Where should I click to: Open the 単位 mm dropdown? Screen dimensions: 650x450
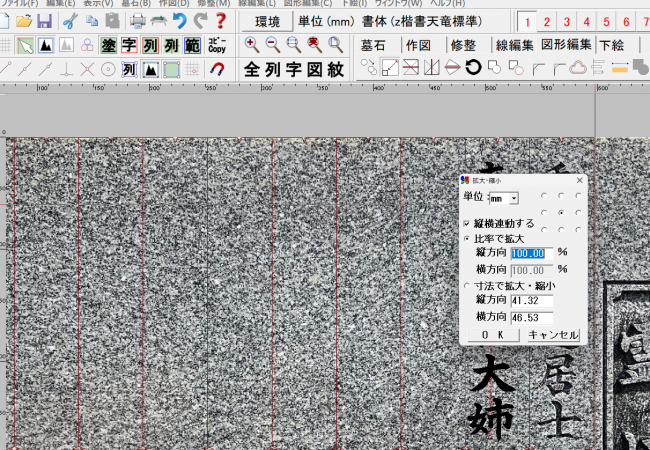click(x=513, y=199)
